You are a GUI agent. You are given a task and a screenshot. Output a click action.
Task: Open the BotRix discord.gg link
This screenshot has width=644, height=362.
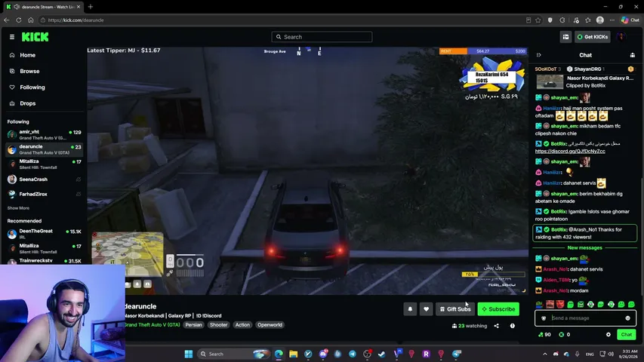(x=570, y=151)
